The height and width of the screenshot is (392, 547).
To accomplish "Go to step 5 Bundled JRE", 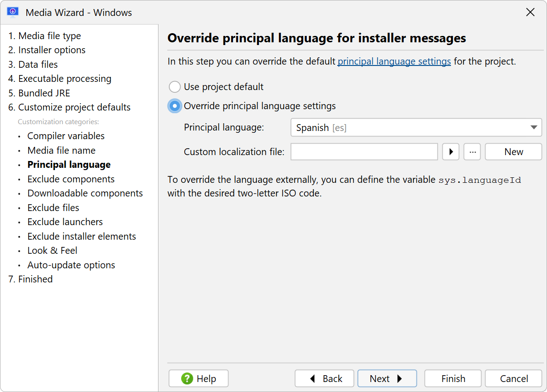I will point(39,93).
